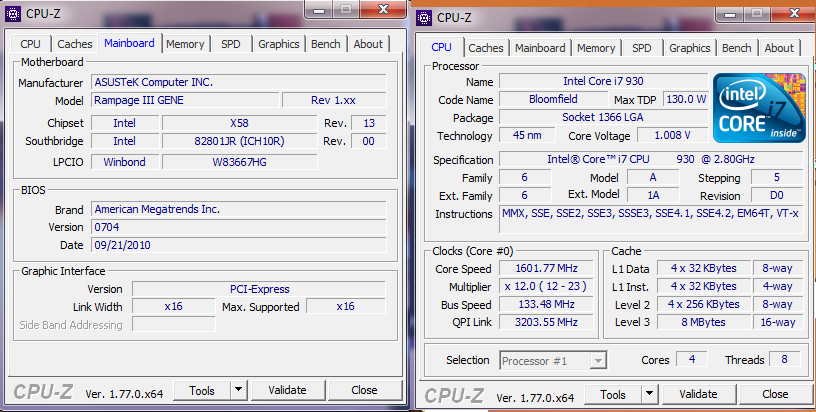
Task: Click BIOS version 0704
Action: tap(239, 227)
